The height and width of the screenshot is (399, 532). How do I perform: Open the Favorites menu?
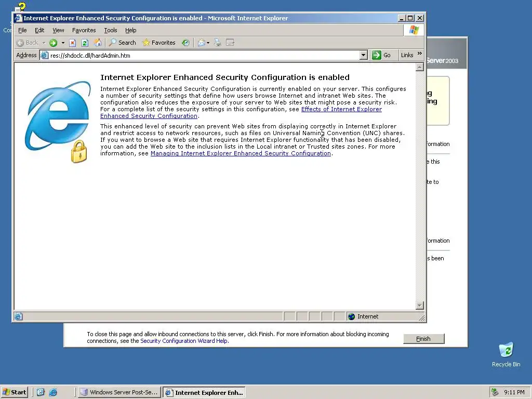click(84, 30)
